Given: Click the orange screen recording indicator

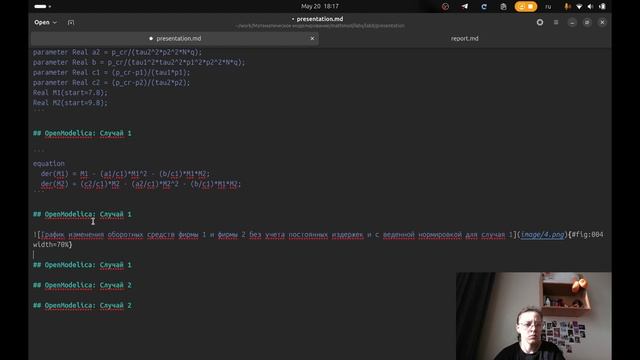Looking at the screenshot, I should (x=526, y=7).
